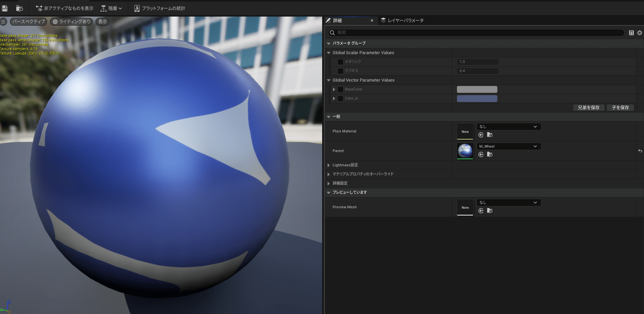Click the Preview Mesh property label
Image resolution: width=644 pixels, height=314 pixels.
(345, 207)
